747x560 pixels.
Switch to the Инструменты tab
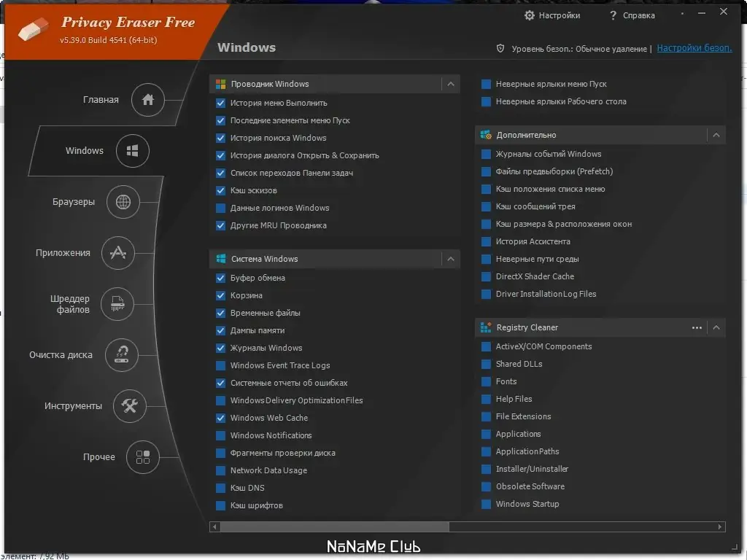73,406
